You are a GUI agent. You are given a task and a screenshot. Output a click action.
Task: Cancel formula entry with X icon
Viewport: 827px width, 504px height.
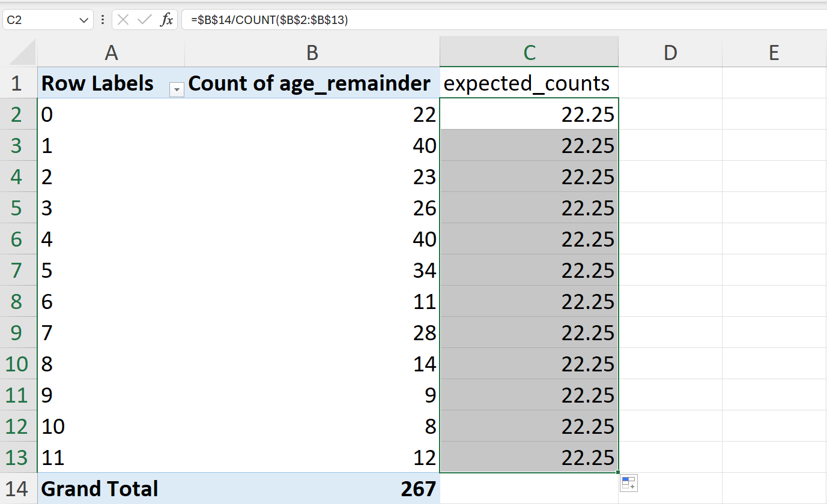pyautogui.click(x=123, y=20)
